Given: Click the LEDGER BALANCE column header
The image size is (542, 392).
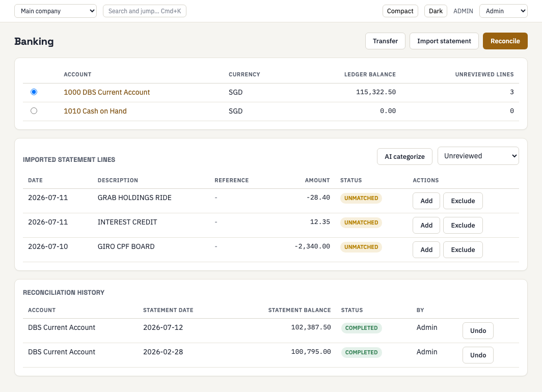Looking at the screenshot, I should (x=370, y=75).
